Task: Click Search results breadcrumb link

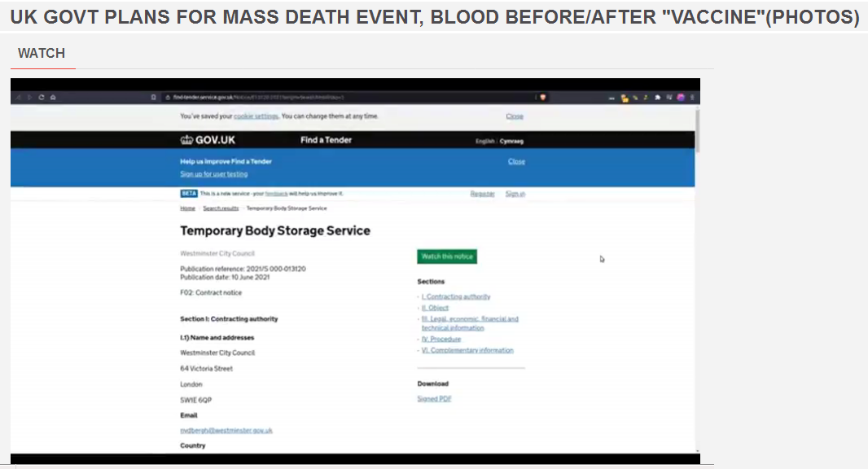Action: [x=221, y=208]
